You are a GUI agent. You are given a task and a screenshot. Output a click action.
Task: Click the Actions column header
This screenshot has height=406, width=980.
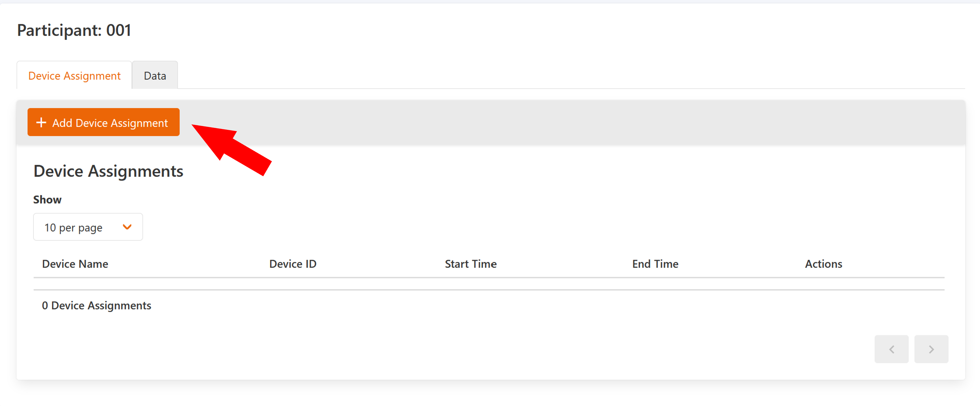tap(823, 263)
